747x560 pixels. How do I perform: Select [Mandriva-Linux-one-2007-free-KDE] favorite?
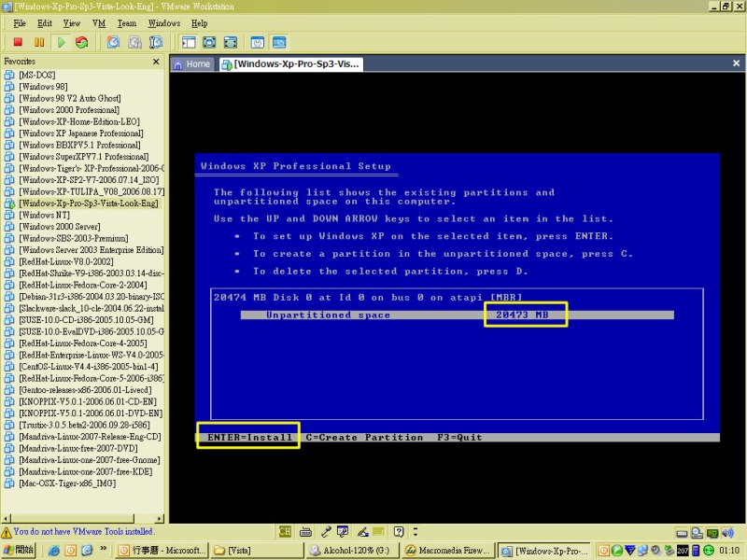point(86,471)
